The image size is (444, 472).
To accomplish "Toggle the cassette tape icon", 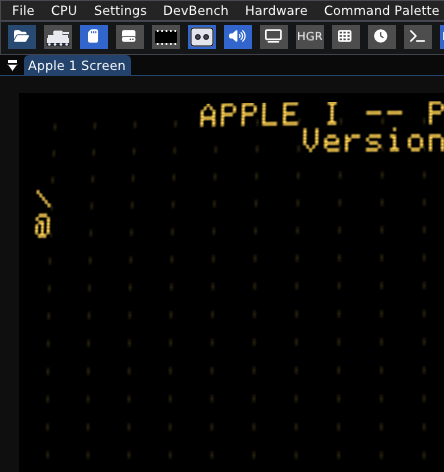I will pos(202,37).
